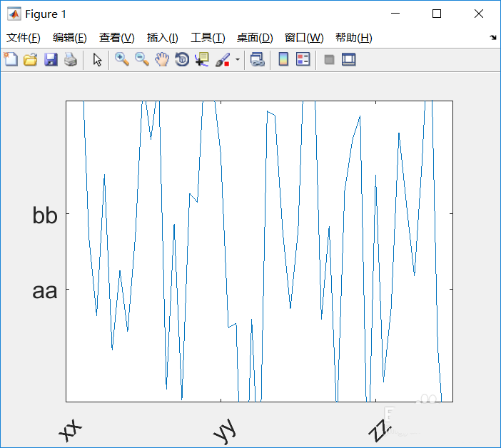Click the x-axis tick label zz
Screen dimensions: 501x448
point(379,430)
